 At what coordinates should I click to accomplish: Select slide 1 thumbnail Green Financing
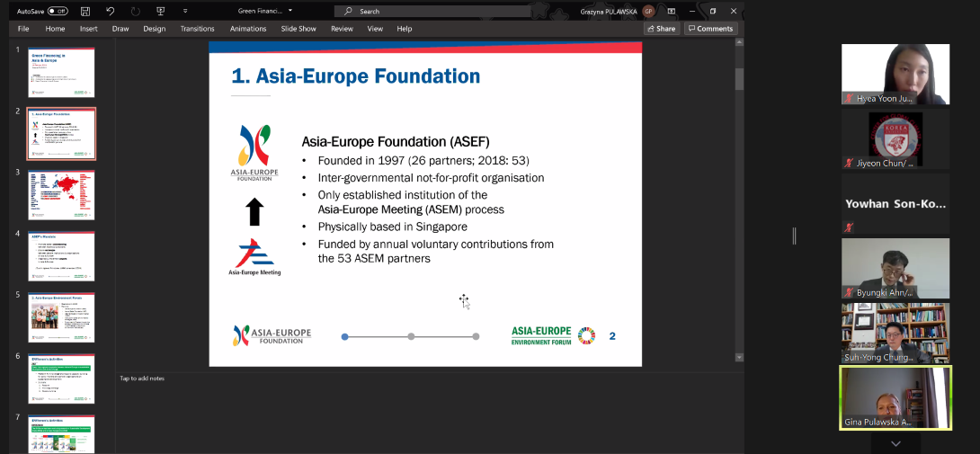61,73
